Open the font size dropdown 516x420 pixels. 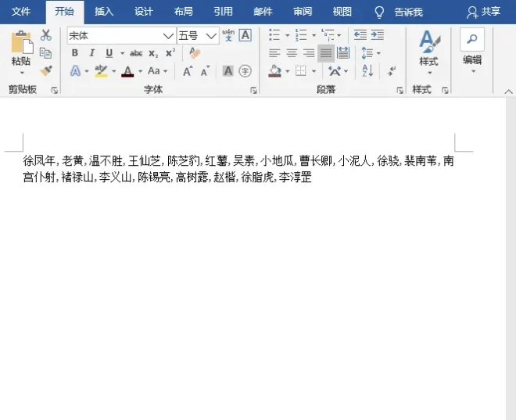pos(211,35)
